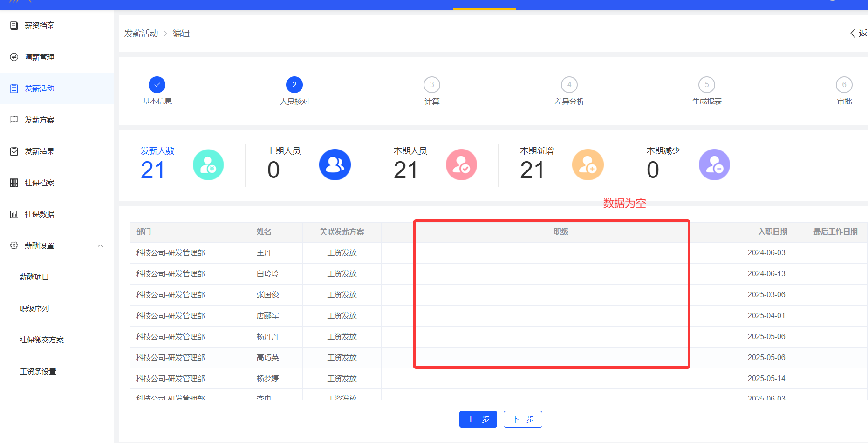Click the pink 本期人员 icon
Image resolution: width=868 pixels, height=443 pixels.
461,165
